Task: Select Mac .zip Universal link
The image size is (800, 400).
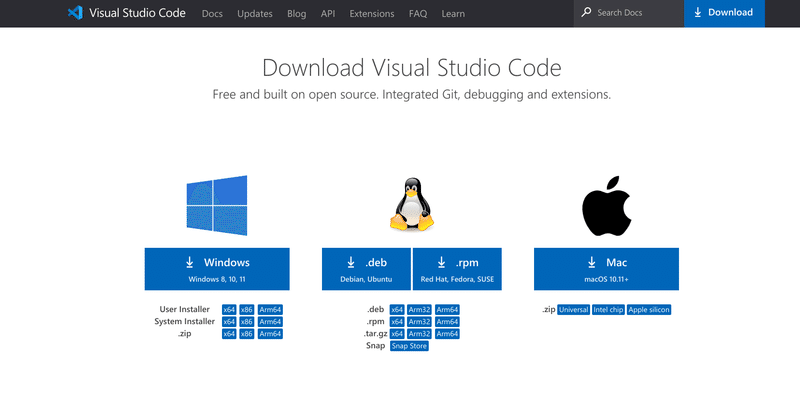Action: coord(573,310)
